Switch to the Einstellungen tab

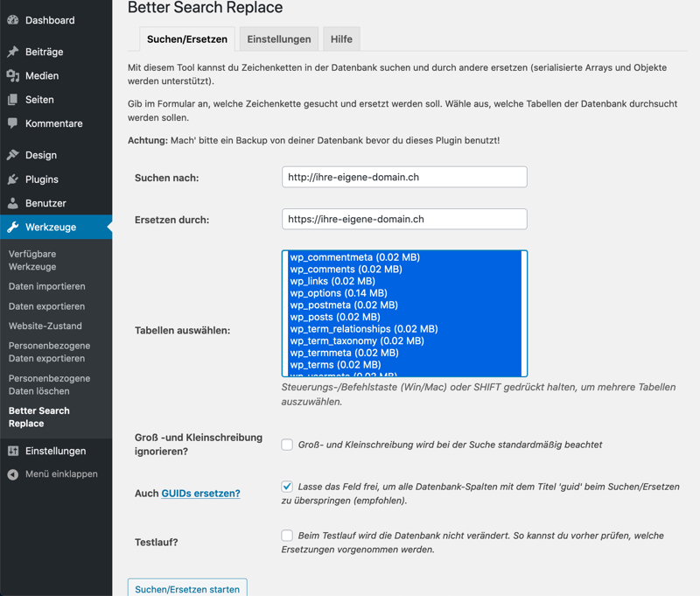coord(279,39)
